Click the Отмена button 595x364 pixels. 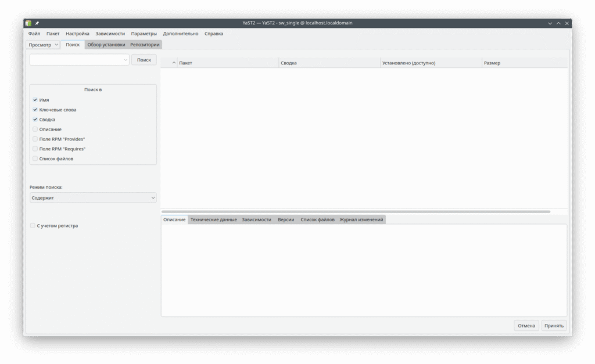click(526, 326)
